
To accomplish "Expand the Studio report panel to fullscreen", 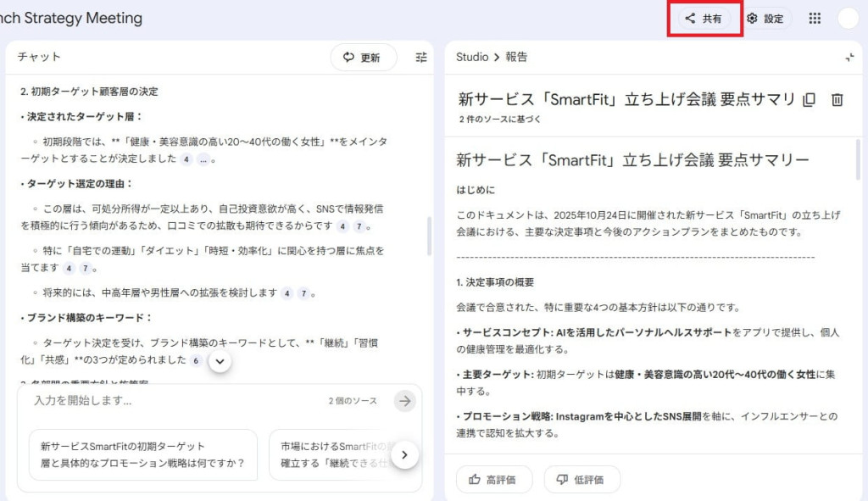I will click(849, 58).
